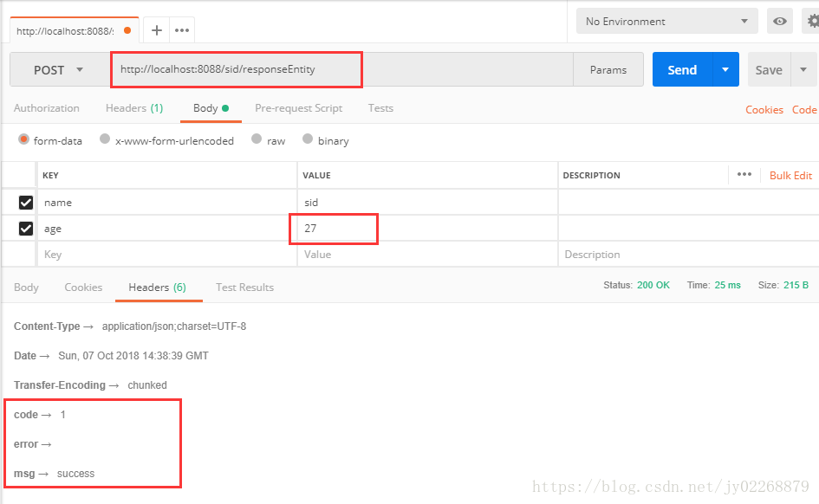819x504 pixels.
Task: Select form-data body type
Action: tap(23, 139)
